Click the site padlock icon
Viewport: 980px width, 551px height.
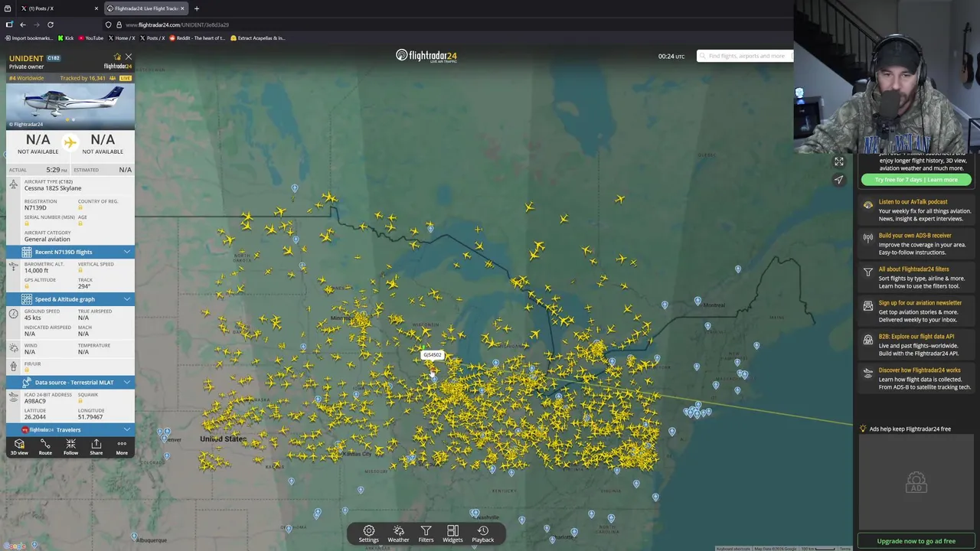119,24
